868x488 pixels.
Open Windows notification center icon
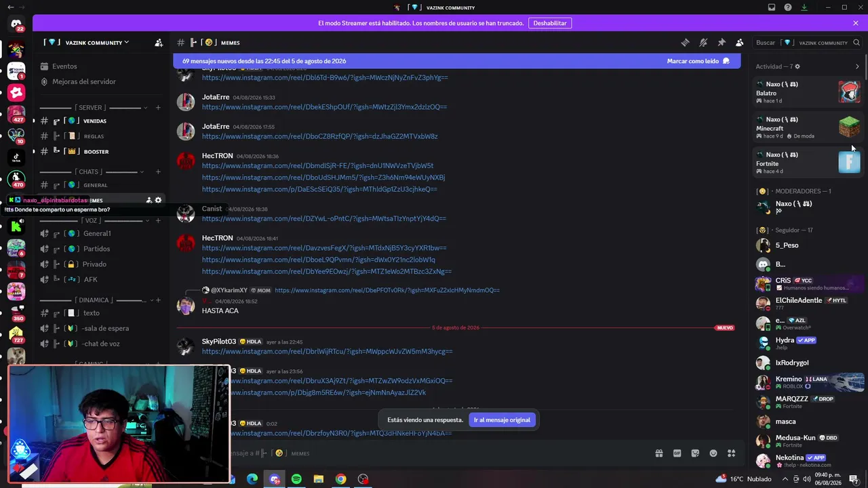tap(854, 479)
